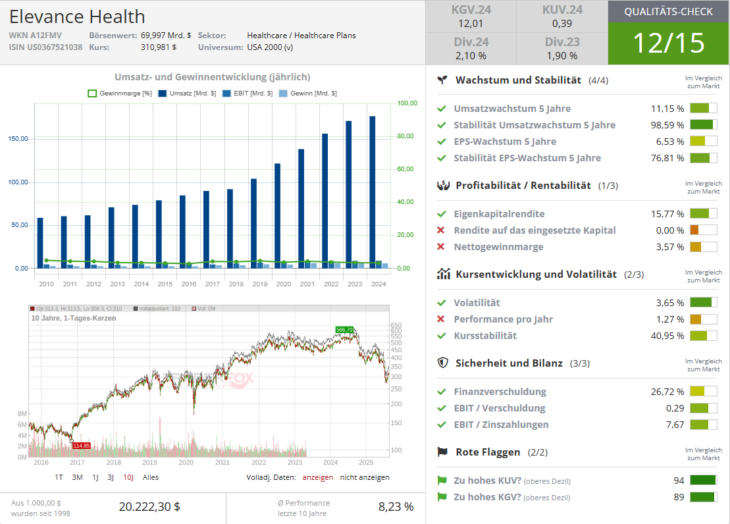
Task: Click the 8,23 % performance value
Action: coord(396,507)
